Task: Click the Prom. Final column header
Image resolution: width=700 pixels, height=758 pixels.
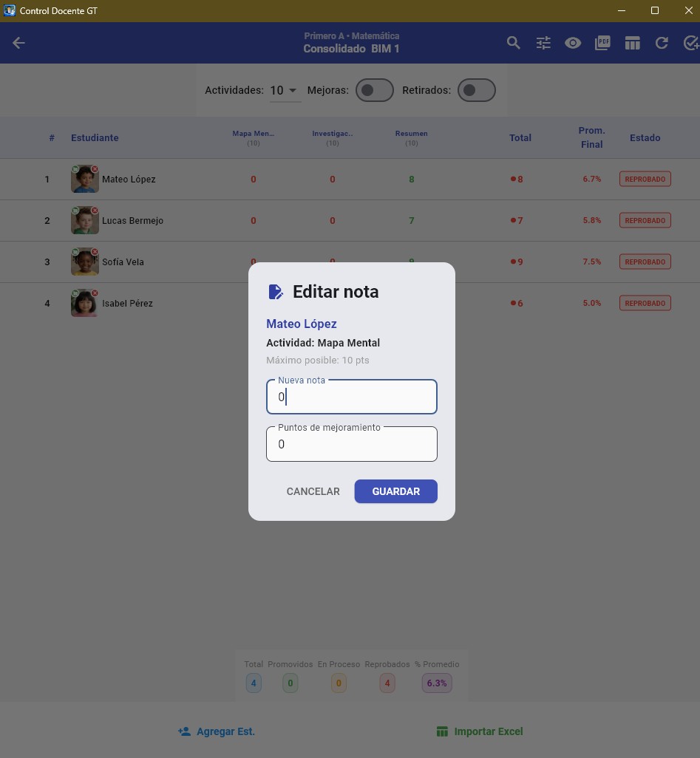Action: point(591,137)
